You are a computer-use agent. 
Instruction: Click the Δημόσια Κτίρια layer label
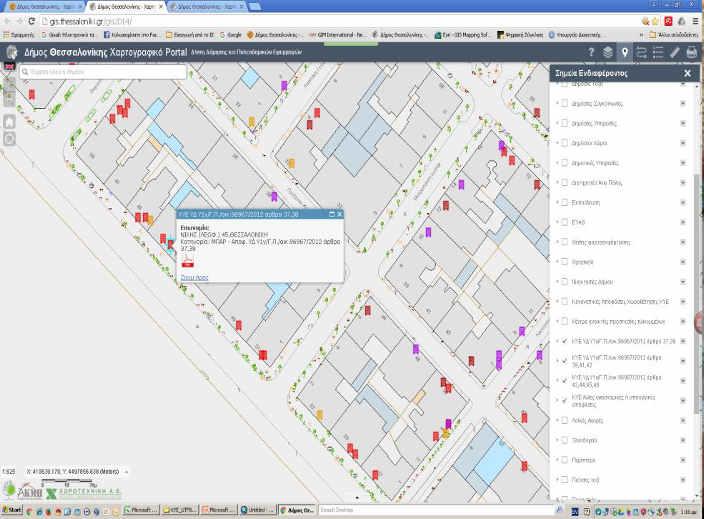[589, 143]
